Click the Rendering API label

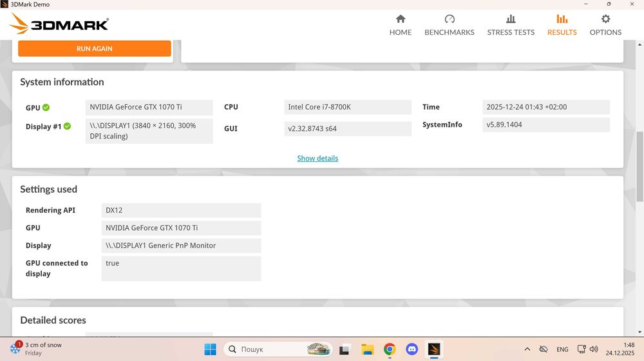50,210
